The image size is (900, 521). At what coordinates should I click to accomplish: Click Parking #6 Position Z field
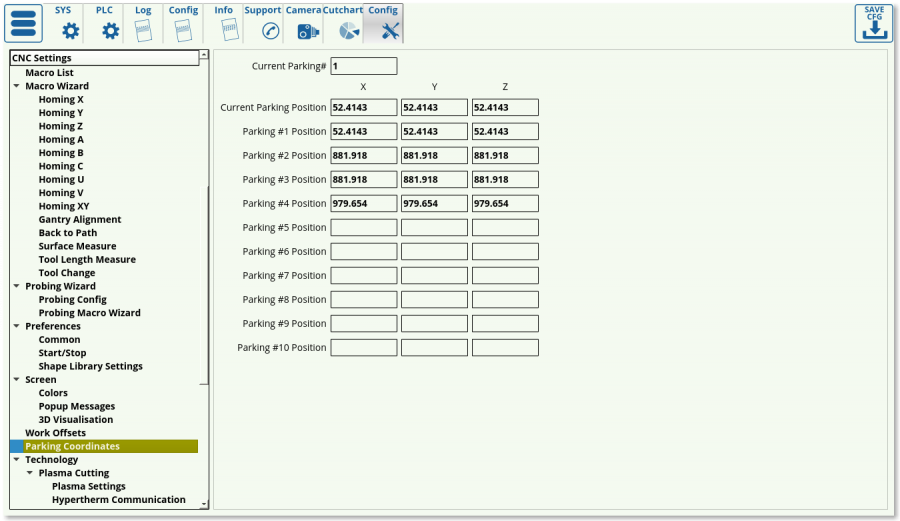[x=505, y=252]
